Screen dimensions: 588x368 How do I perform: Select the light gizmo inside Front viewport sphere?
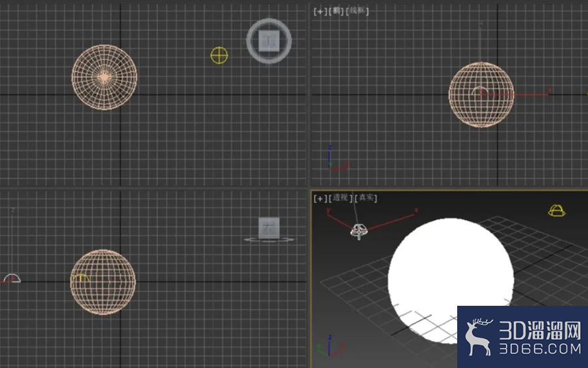pos(480,90)
